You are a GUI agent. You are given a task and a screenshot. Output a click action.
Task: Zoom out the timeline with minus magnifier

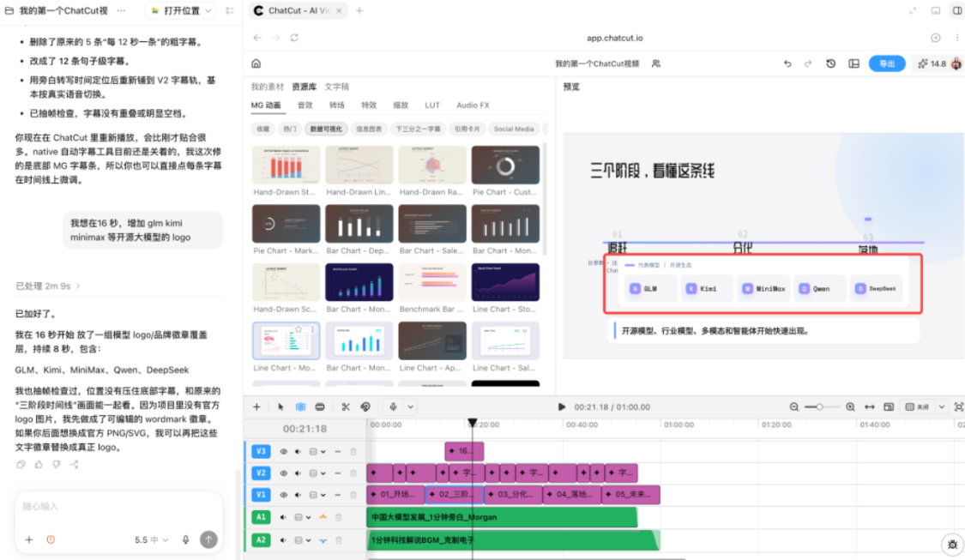tap(794, 406)
